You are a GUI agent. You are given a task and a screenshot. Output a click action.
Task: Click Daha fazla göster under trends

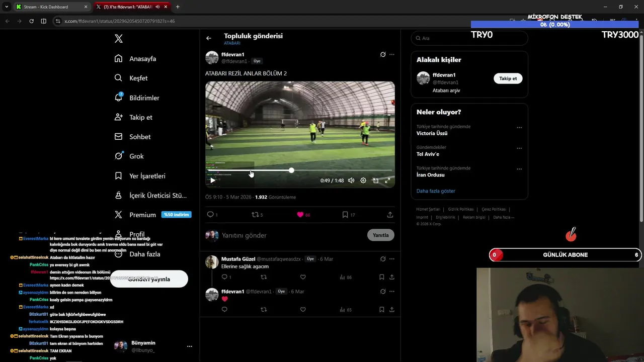(x=436, y=191)
